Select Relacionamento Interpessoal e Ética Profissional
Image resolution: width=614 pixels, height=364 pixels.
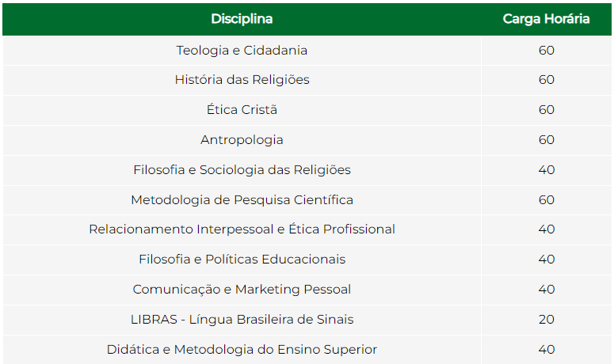click(242, 229)
